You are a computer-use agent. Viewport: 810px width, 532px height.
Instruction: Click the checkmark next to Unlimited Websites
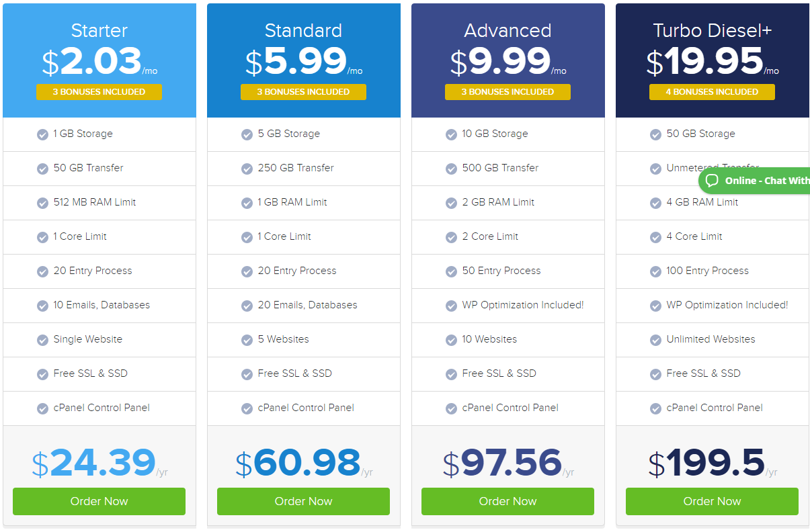point(655,339)
